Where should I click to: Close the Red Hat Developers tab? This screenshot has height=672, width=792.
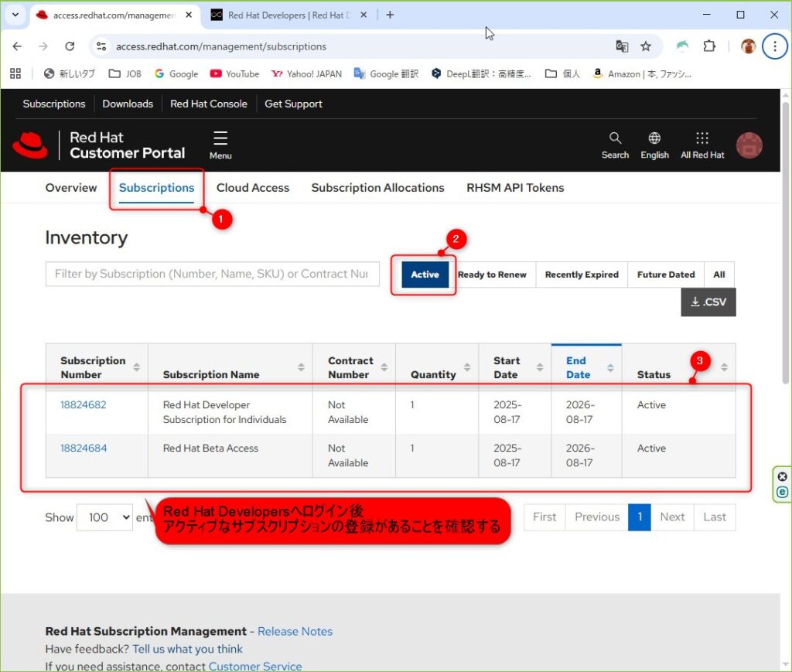(364, 15)
